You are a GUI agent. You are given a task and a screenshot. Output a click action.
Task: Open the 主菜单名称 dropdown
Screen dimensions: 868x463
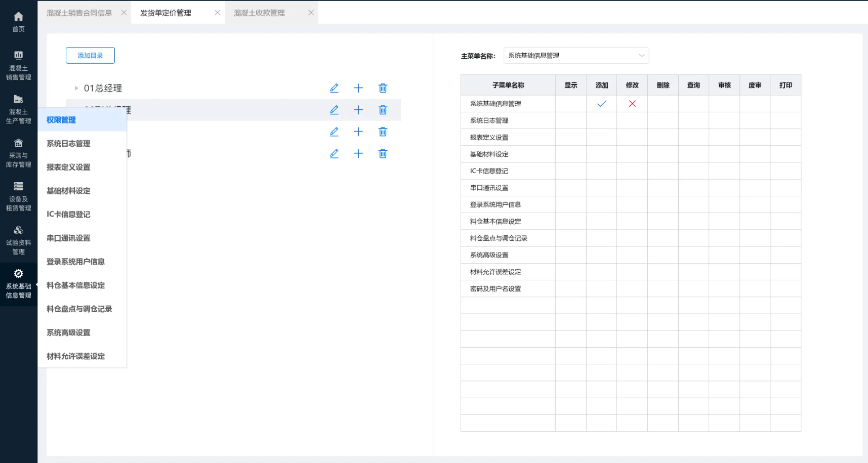coord(576,56)
